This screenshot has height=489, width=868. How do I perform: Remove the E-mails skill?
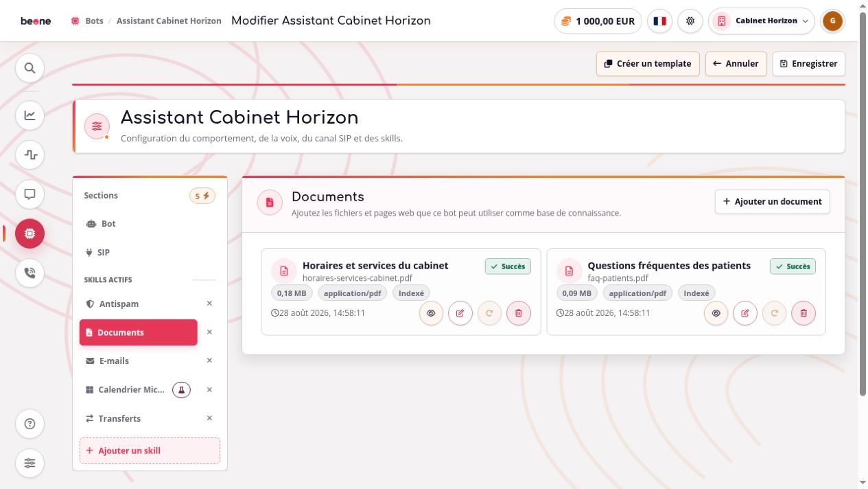click(209, 361)
